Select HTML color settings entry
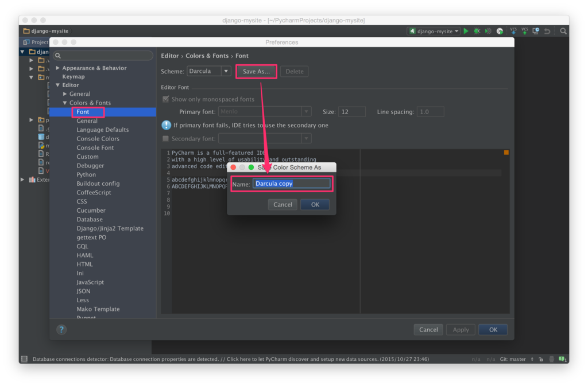Image resolution: width=588 pixels, height=386 pixels. [85, 264]
